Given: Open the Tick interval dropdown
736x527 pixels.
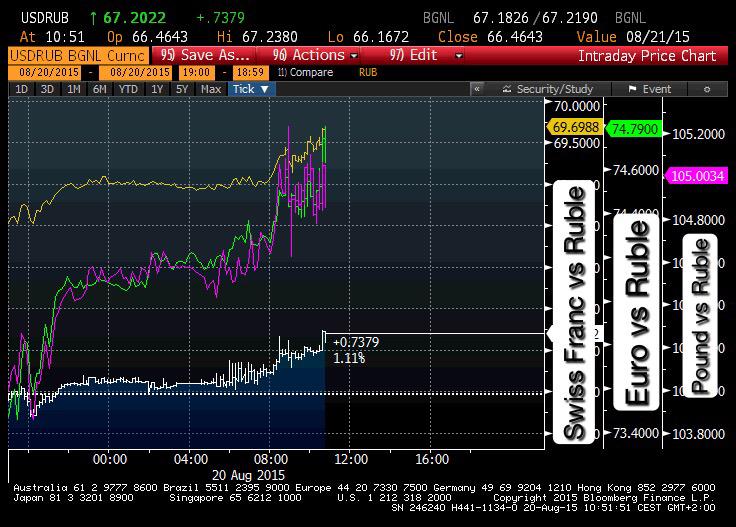Looking at the screenshot, I should pyautogui.click(x=251, y=89).
